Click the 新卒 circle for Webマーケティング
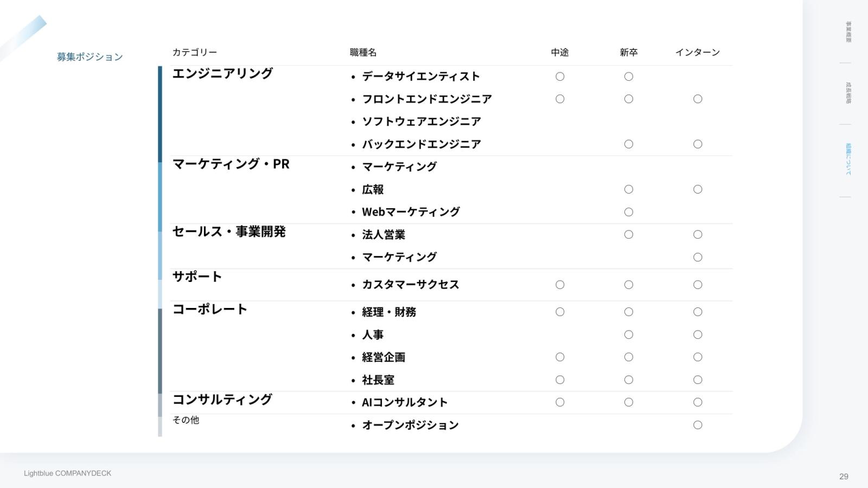This screenshot has width=868, height=488. tap(629, 212)
